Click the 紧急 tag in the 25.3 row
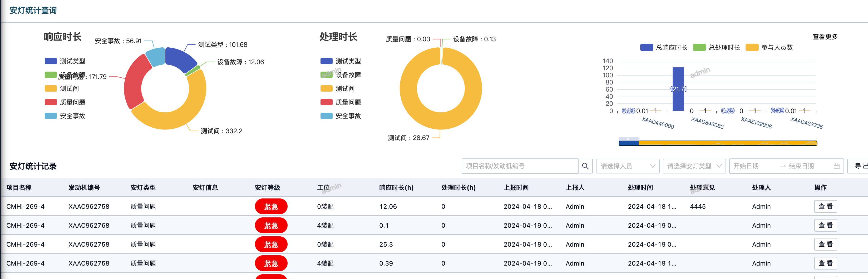 click(x=271, y=244)
